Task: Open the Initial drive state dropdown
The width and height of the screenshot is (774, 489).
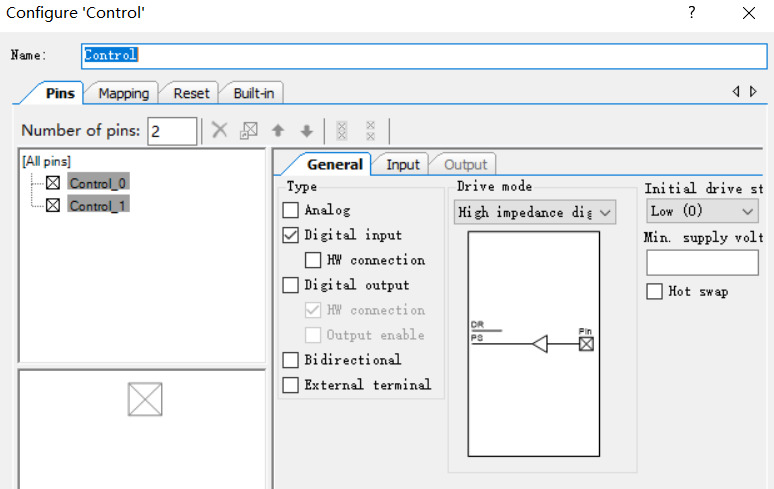Action: click(x=702, y=212)
